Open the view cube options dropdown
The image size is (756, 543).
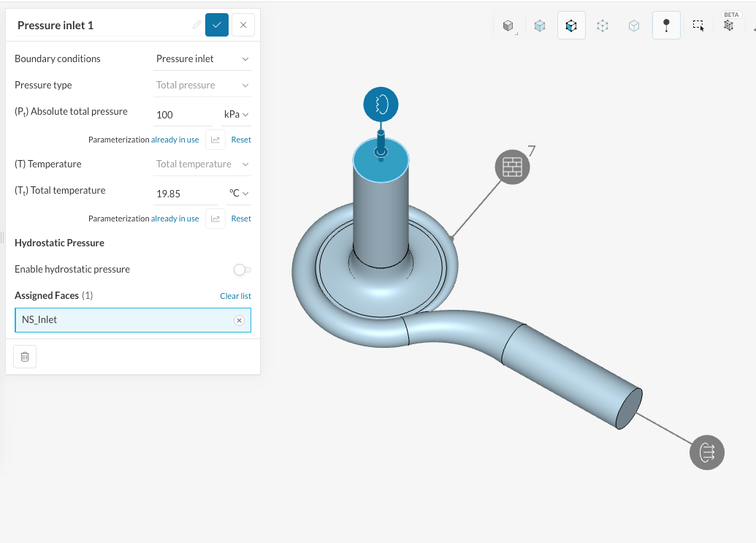[x=508, y=26]
